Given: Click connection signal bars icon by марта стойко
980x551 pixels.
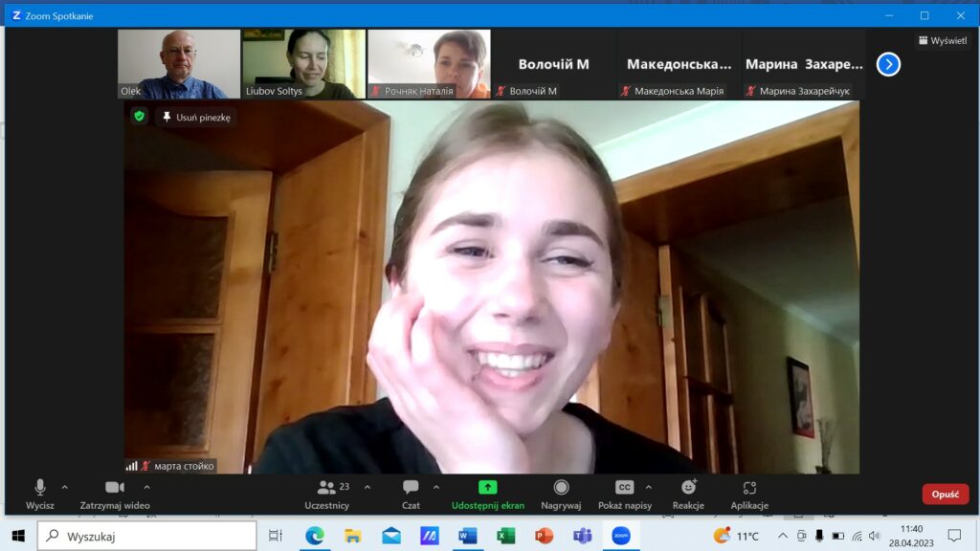Looking at the screenshot, I should pos(131,466).
